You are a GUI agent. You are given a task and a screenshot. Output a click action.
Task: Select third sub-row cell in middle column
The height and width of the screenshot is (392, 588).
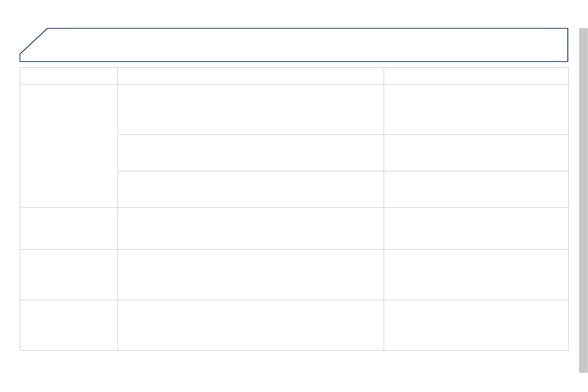coord(250,189)
